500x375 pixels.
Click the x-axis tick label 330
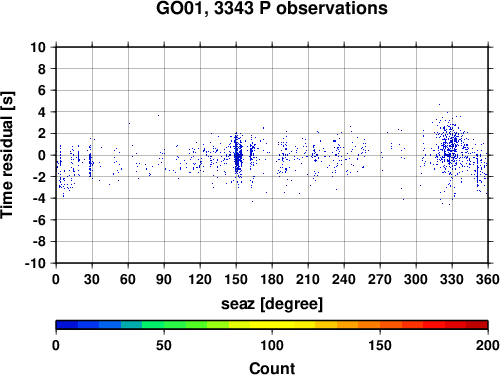coord(452,279)
